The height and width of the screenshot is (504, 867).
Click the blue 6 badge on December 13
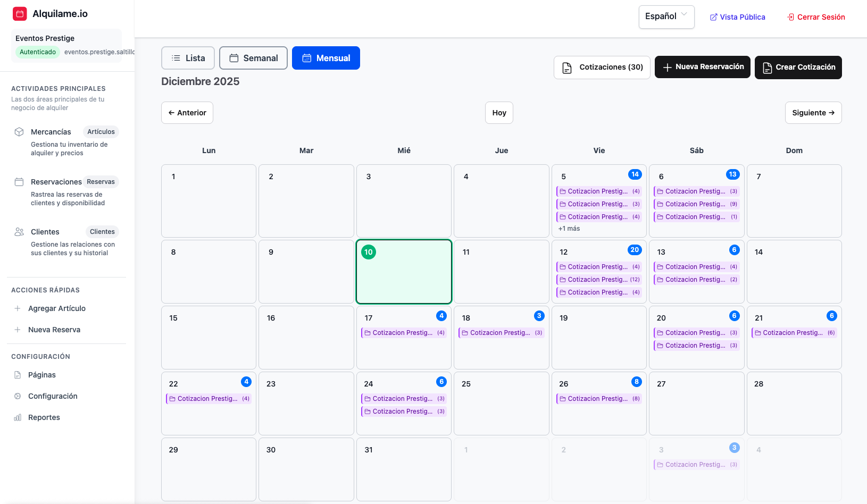click(734, 250)
